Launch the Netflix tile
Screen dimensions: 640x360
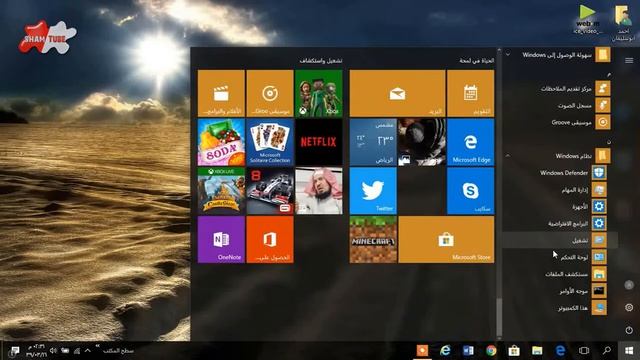click(319, 142)
